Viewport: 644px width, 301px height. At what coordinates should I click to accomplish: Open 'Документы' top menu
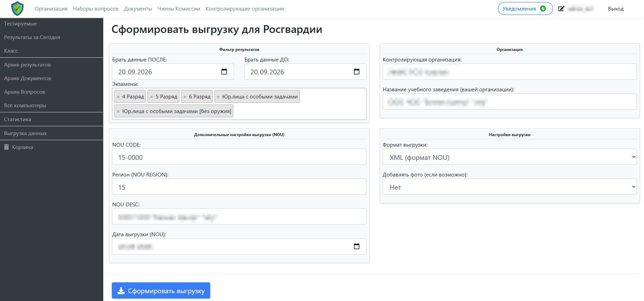click(x=138, y=9)
